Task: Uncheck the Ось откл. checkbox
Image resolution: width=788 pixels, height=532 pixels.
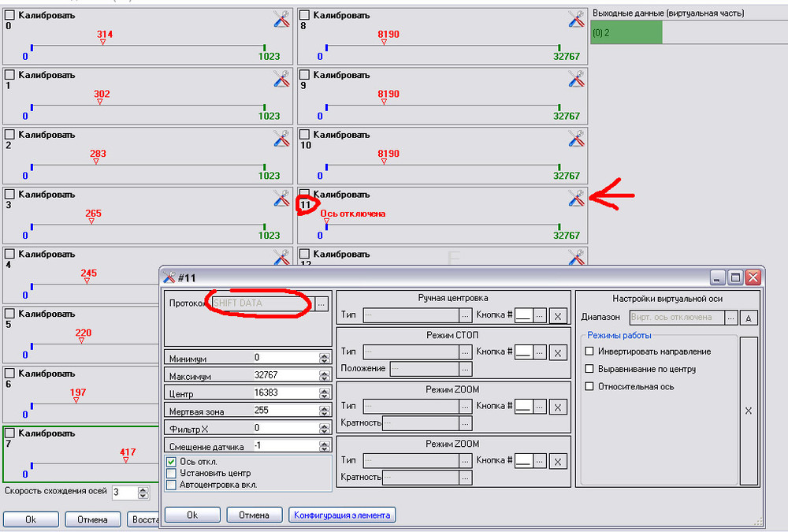Action: coord(171,462)
